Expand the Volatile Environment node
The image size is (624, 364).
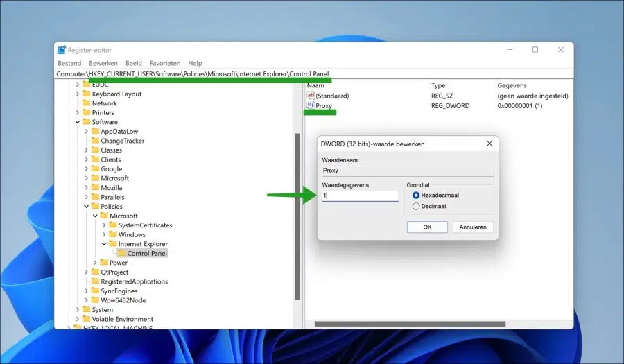point(78,319)
